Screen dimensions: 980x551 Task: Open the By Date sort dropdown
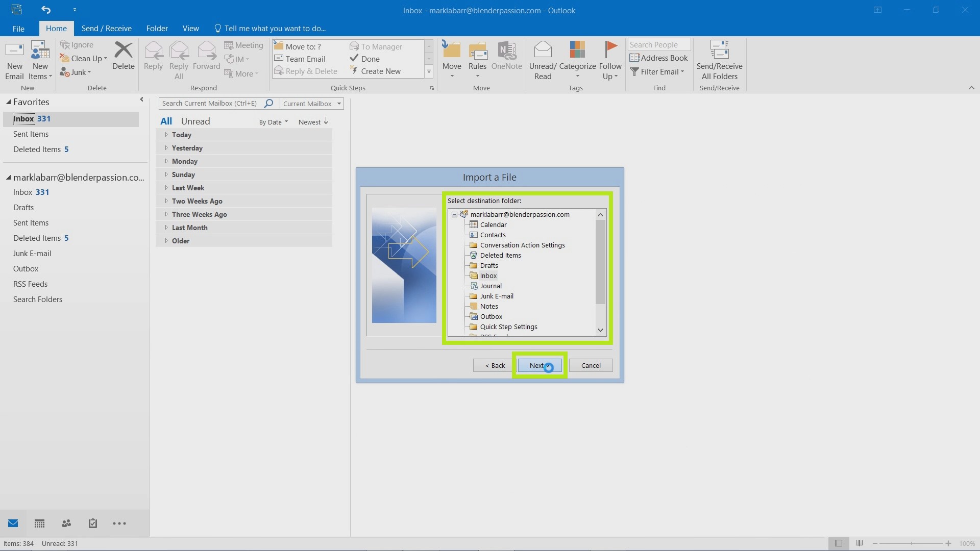click(273, 122)
